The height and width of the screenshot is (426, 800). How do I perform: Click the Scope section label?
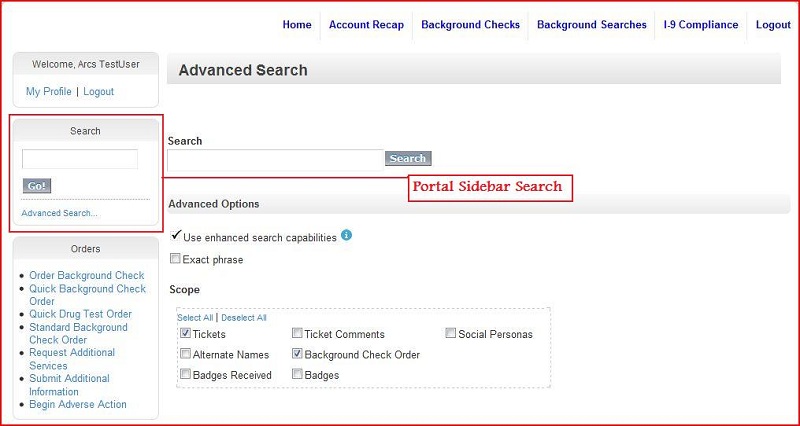(x=184, y=290)
